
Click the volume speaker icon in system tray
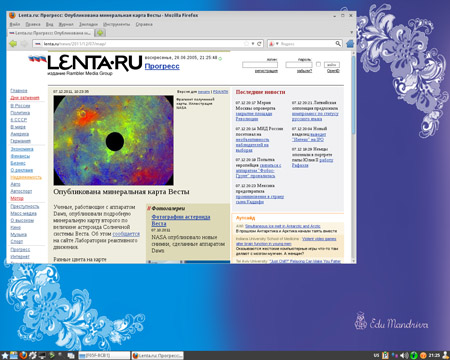pos(404,355)
